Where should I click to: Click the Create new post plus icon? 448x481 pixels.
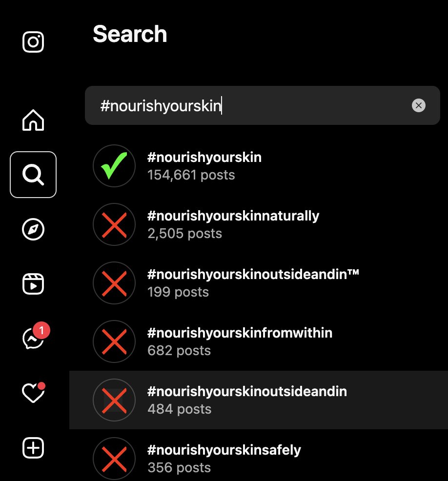(33, 448)
